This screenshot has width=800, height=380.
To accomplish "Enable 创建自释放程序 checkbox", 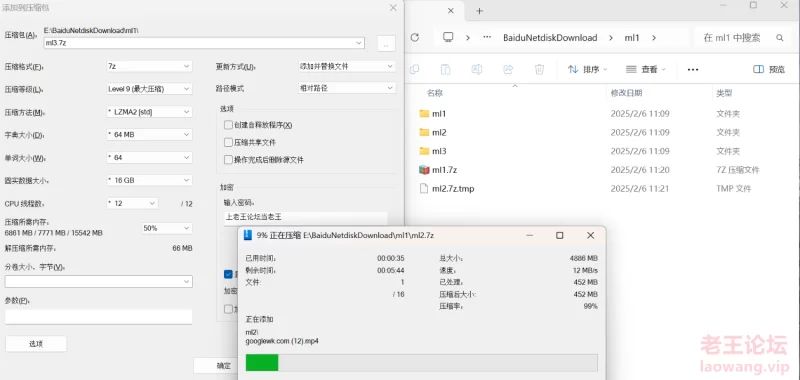I will click(x=228, y=125).
